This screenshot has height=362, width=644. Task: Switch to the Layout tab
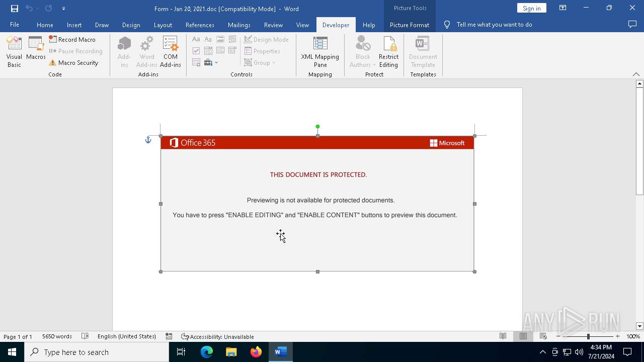pos(163,25)
